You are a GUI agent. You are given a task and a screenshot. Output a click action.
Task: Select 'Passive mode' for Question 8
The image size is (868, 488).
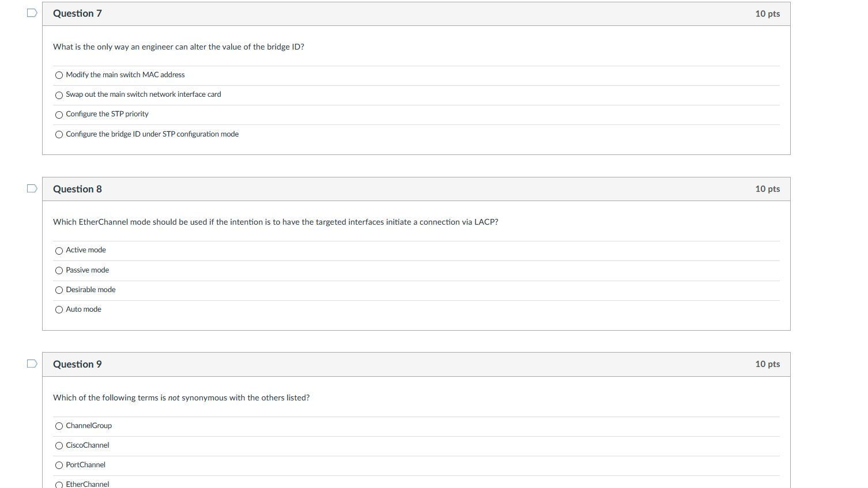tap(59, 270)
